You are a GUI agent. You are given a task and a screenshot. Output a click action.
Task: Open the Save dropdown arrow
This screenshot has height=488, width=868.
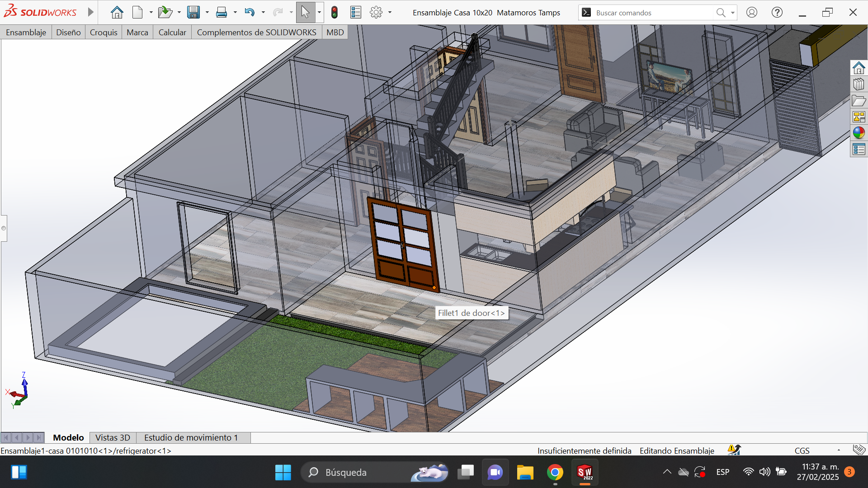207,12
